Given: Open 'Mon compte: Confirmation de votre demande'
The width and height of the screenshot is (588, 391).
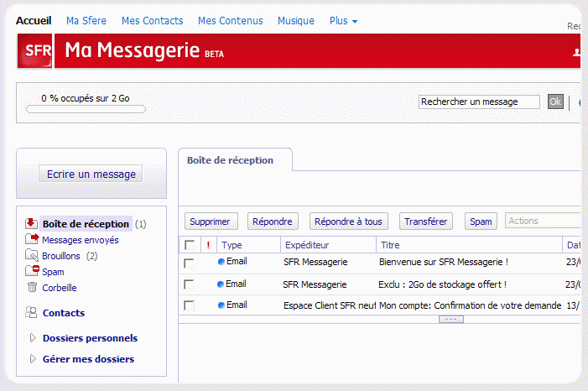Looking at the screenshot, I should click(470, 305).
